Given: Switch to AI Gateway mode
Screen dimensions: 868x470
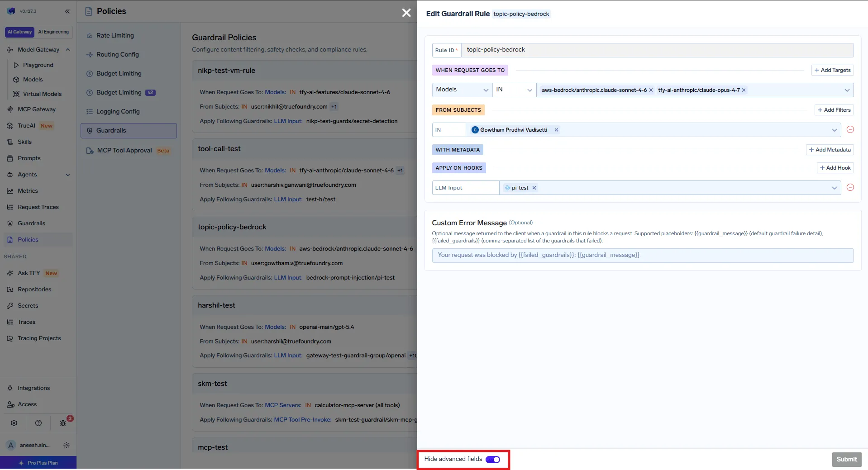Looking at the screenshot, I should pyautogui.click(x=19, y=32).
